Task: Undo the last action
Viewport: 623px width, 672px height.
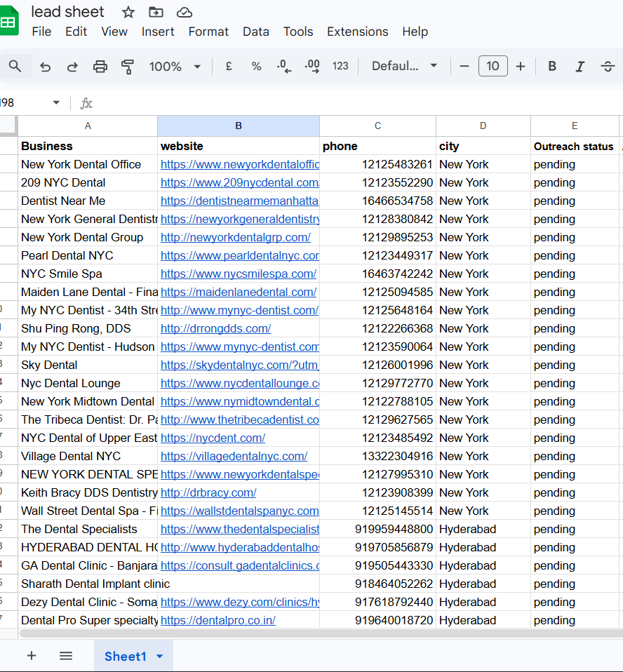Action: click(45, 66)
